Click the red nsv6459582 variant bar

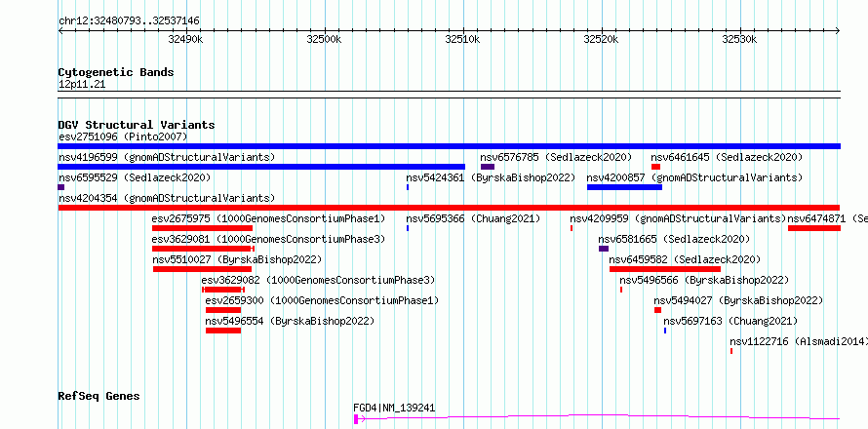(x=665, y=269)
